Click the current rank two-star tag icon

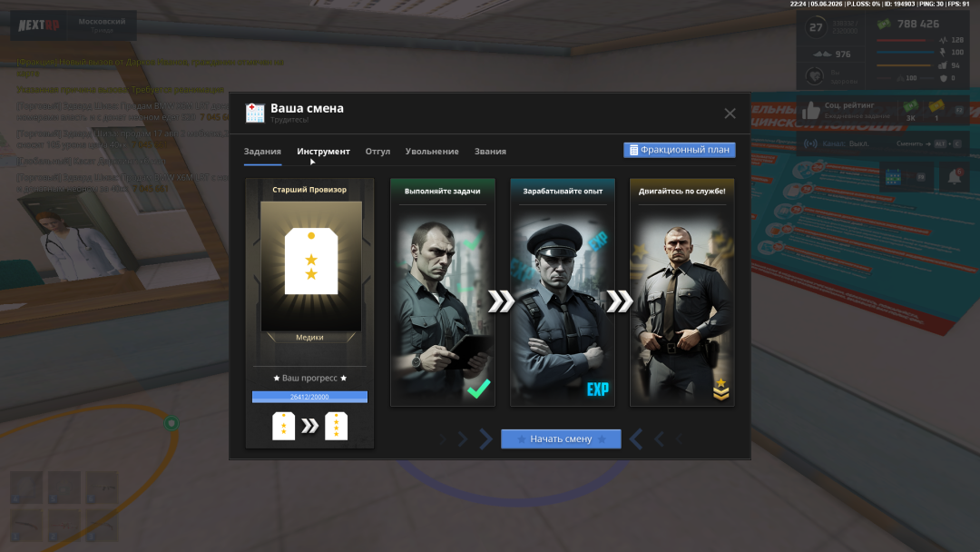click(284, 427)
